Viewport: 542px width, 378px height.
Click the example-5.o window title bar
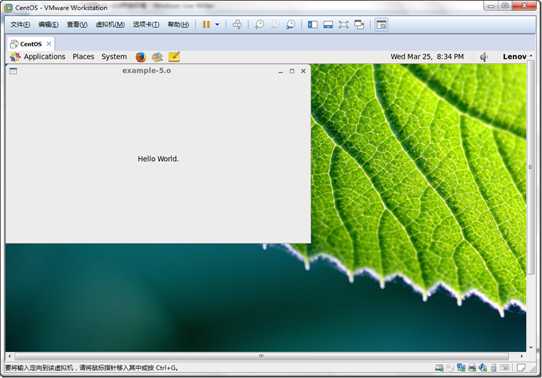[x=147, y=70]
